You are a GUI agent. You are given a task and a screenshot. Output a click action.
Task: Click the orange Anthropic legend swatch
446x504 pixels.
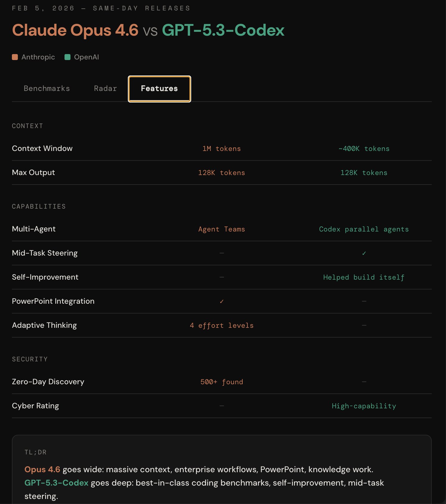pos(15,57)
